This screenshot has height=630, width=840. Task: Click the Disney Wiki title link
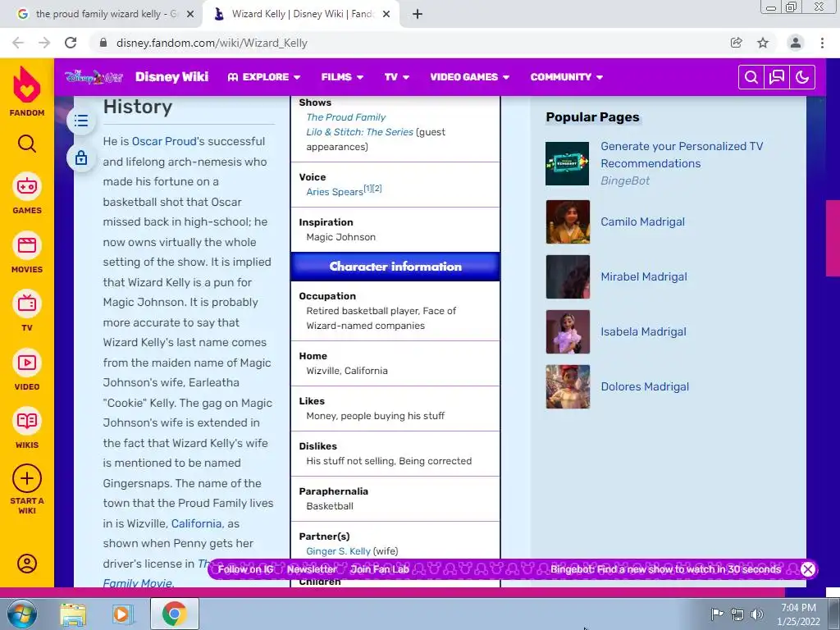pos(171,77)
